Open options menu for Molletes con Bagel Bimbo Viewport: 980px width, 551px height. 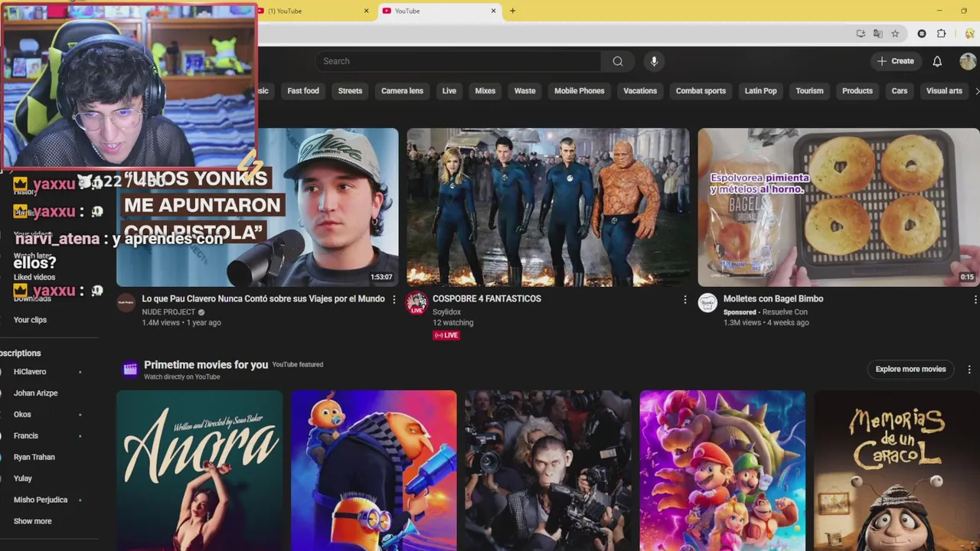975,299
